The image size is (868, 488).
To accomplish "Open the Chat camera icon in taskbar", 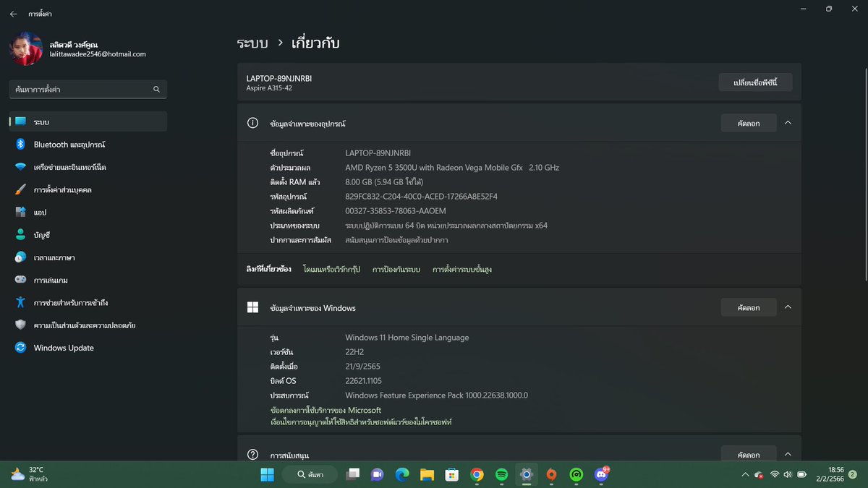I will (x=377, y=474).
